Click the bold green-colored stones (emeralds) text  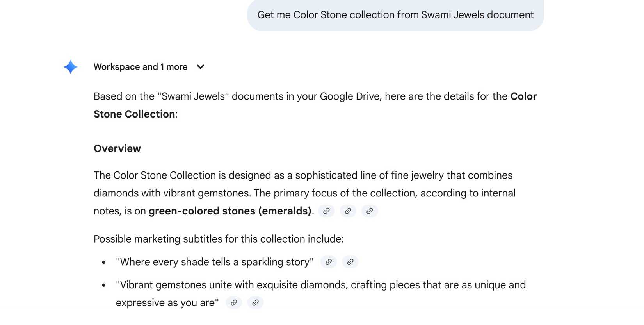click(x=231, y=211)
